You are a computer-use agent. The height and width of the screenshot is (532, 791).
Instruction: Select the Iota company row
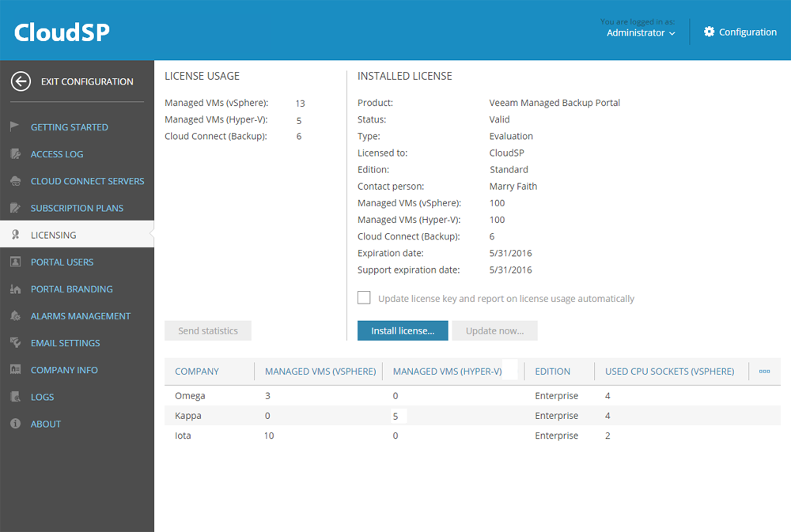(472, 436)
